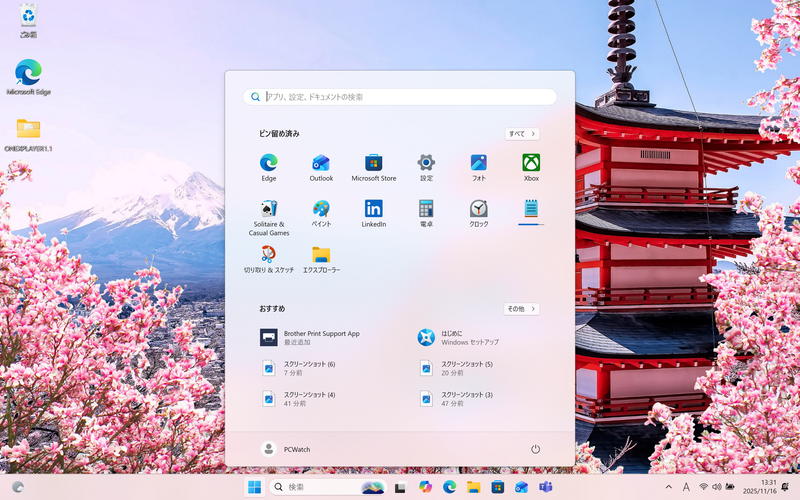Screen dimensions: 800x500
Task: Open File Explorer from the taskbar
Action: (x=473, y=487)
